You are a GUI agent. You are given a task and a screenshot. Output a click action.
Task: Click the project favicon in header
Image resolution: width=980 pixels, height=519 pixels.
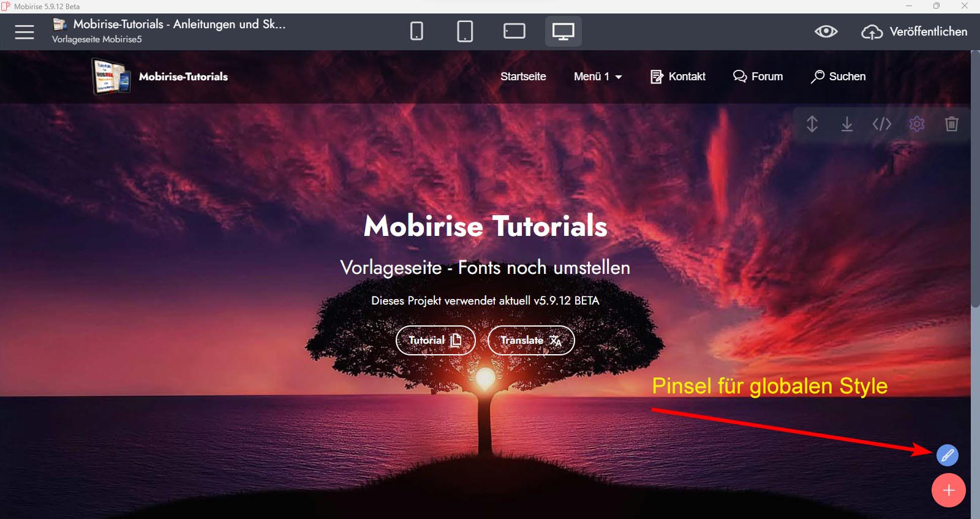[59, 24]
